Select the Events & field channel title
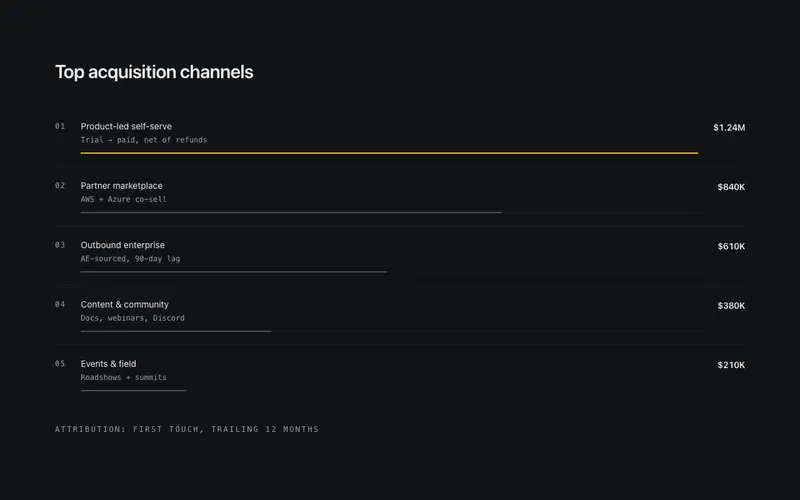The width and height of the screenshot is (800, 500). [108, 364]
